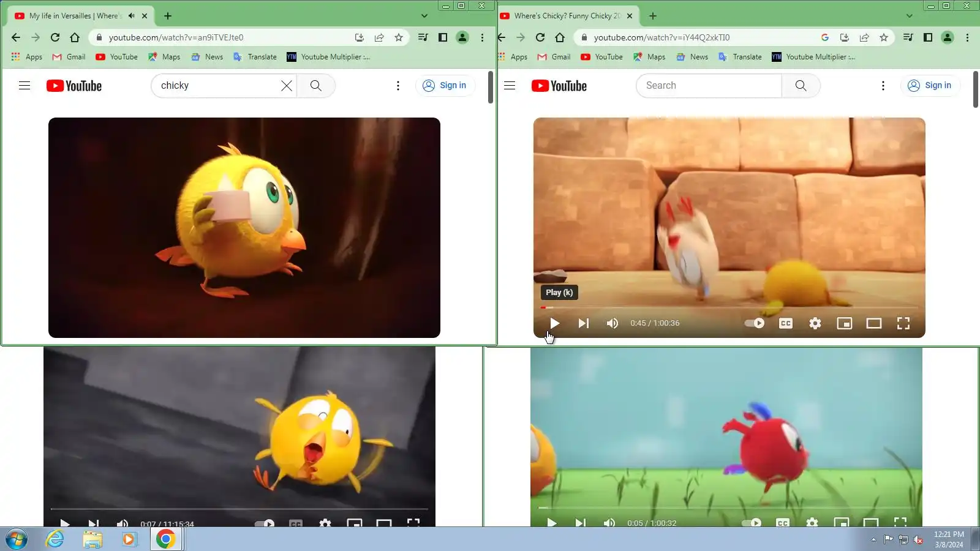This screenshot has height=551, width=980.
Task: Toggle autoplay in the 0:45 / 1:00:36 player
Action: (755, 323)
